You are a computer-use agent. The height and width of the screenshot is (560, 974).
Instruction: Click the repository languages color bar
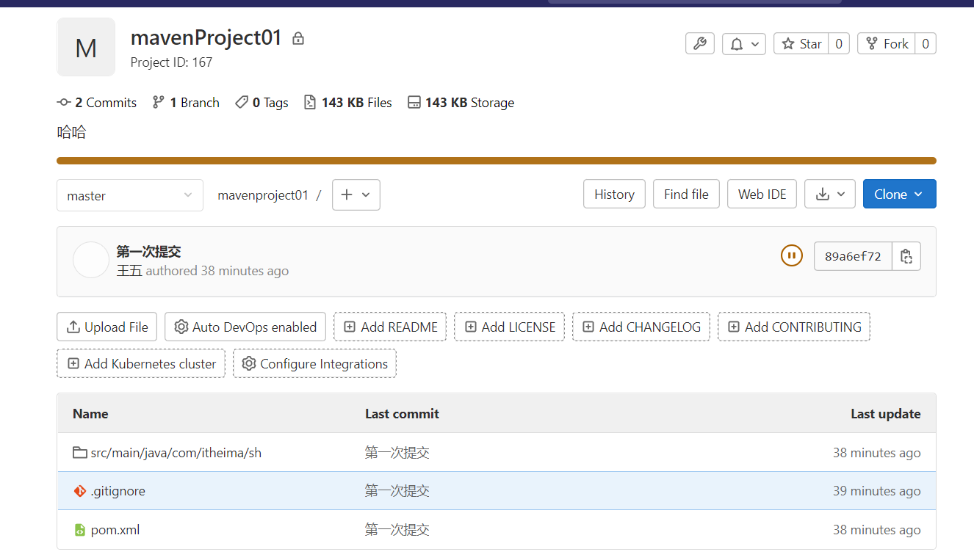tap(496, 161)
